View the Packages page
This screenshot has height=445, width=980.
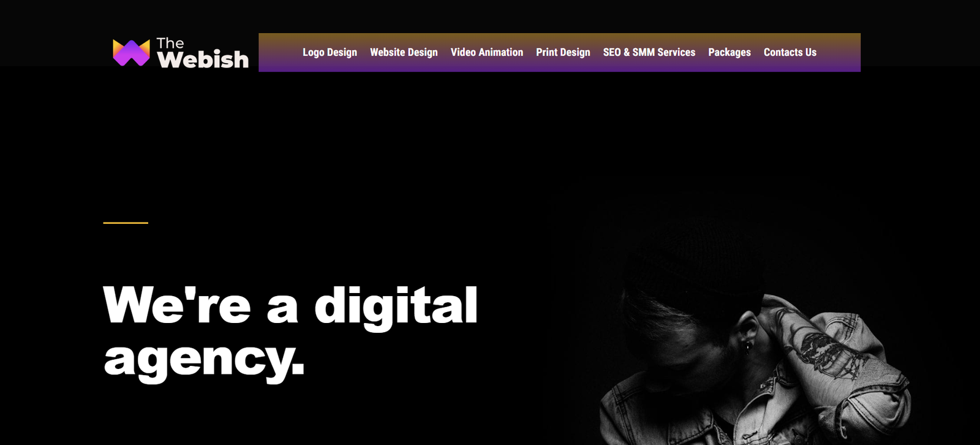tap(729, 52)
